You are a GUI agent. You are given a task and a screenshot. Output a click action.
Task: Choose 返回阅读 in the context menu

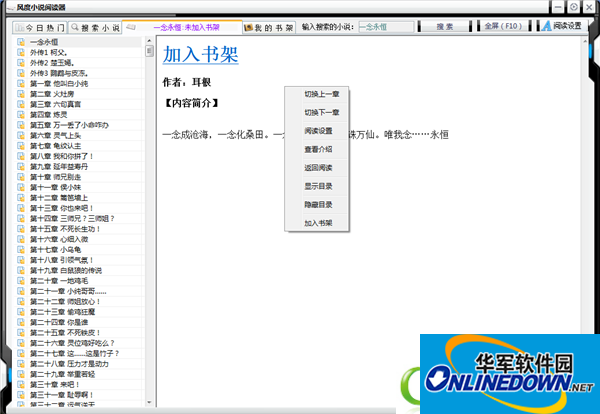(x=317, y=168)
